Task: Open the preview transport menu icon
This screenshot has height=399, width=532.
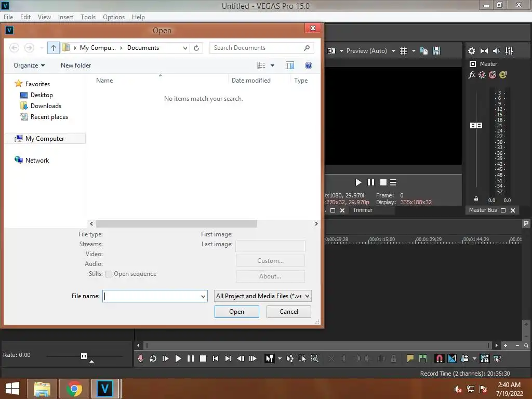Action: pos(393,182)
